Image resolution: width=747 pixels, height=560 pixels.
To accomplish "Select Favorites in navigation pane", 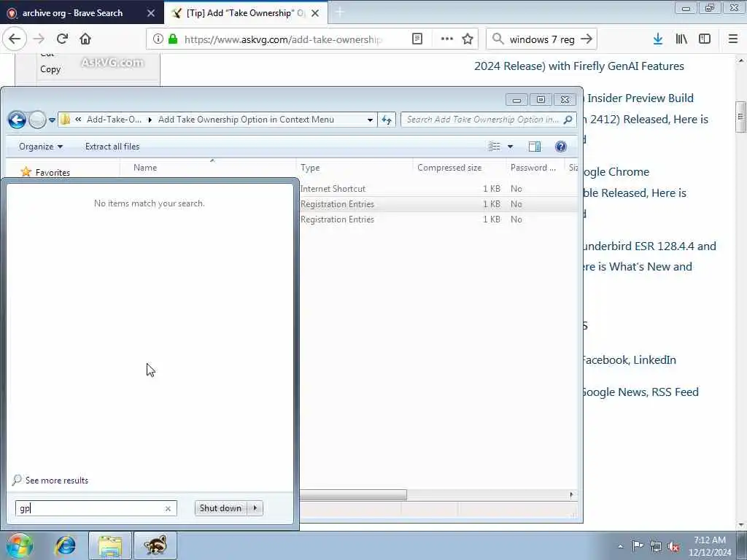I will [46, 172].
